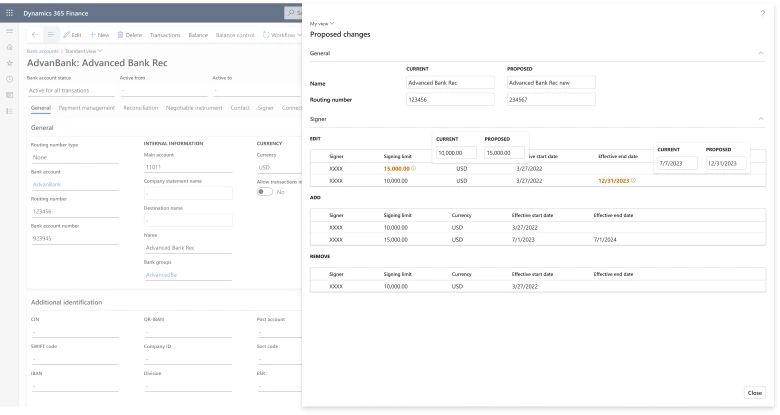
Task: Open the Transactions menu item
Action: point(165,35)
